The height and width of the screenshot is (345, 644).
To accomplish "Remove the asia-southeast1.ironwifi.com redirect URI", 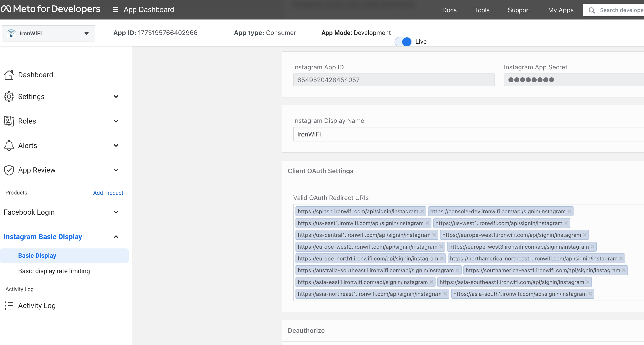I will (588, 282).
